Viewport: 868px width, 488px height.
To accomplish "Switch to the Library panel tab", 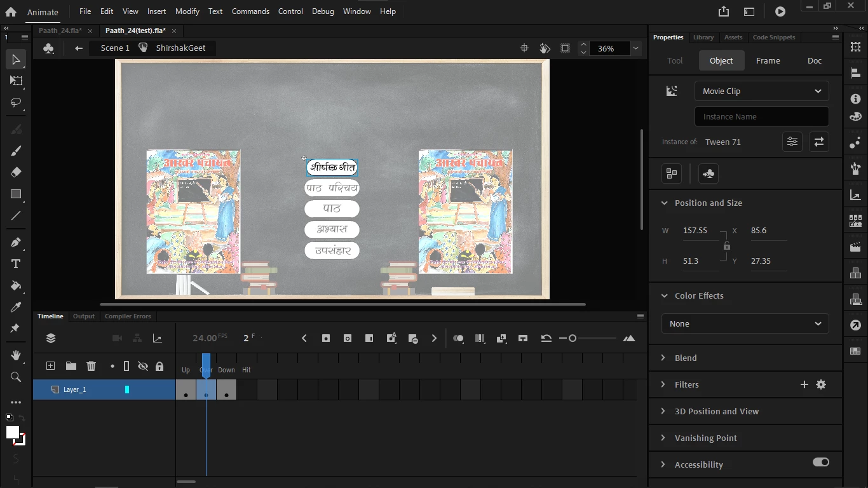I will (x=703, y=37).
